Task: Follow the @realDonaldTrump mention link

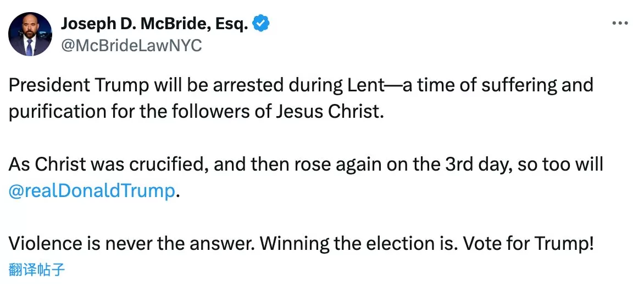Action: pyautogui.click(x=91, y=190)
